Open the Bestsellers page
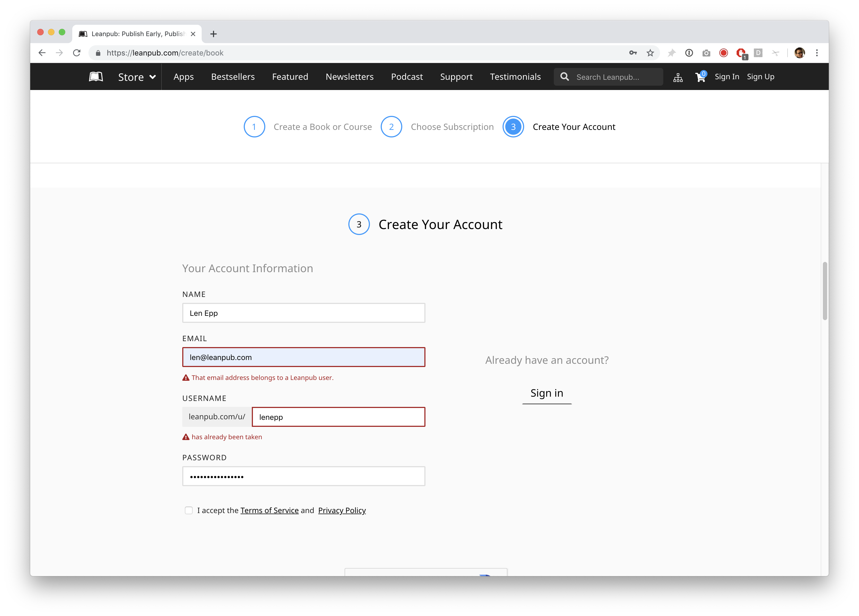The image size is (859, 616). pos(233,77)
